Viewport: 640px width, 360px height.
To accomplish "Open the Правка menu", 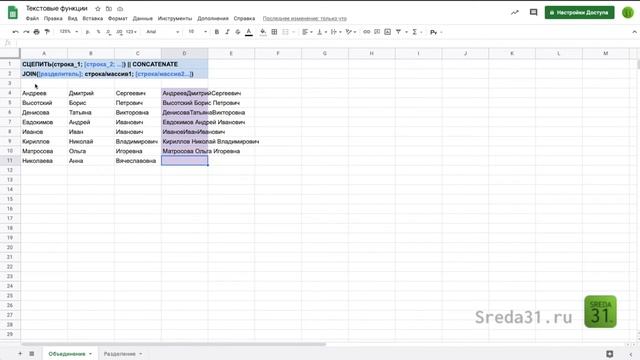I will (x=53, y=18).
